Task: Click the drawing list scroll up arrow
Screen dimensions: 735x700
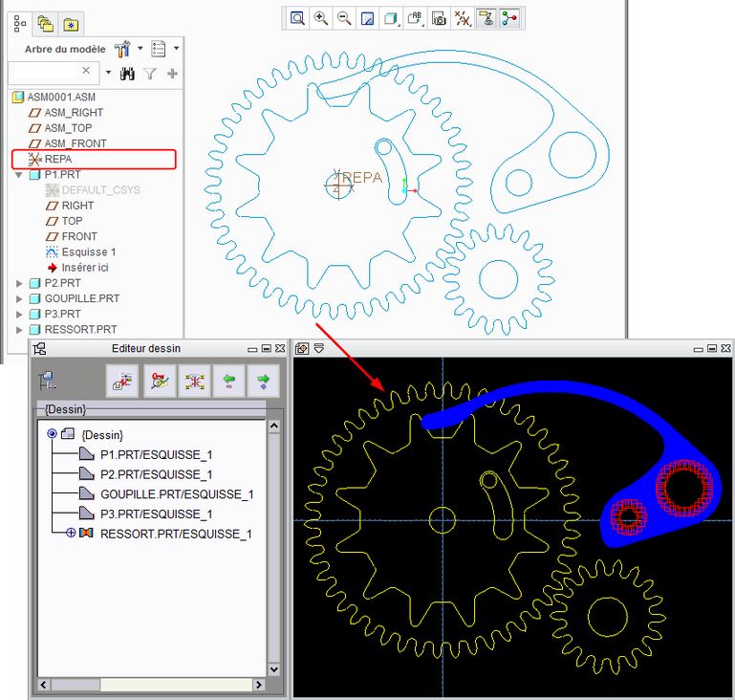Action: point(274,427)
